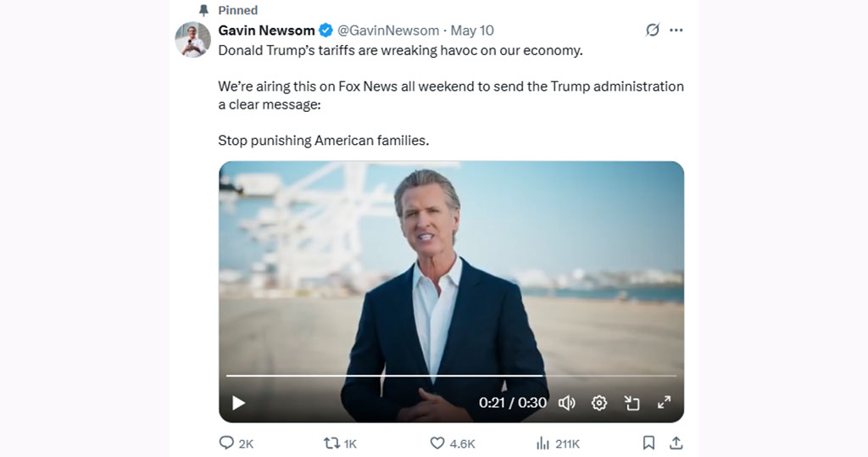Image resolution: width=868 pixels, height=457 pixels.
Task: Bookmark this tweet
Action: (x=648, y=443)
